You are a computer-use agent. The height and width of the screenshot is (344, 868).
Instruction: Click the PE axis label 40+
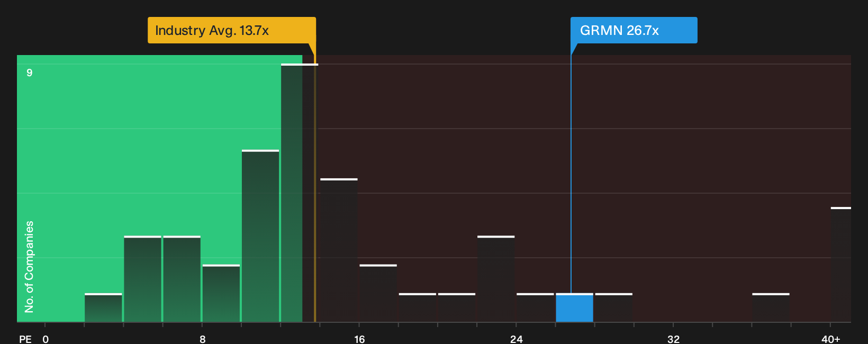pyautogui.click(x=831, y=339)
